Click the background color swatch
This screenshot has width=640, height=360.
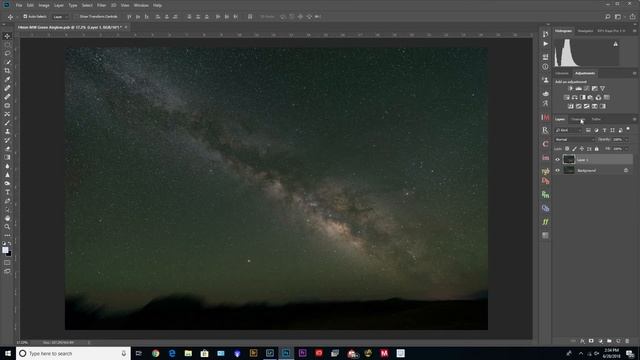tap(9, 253)
